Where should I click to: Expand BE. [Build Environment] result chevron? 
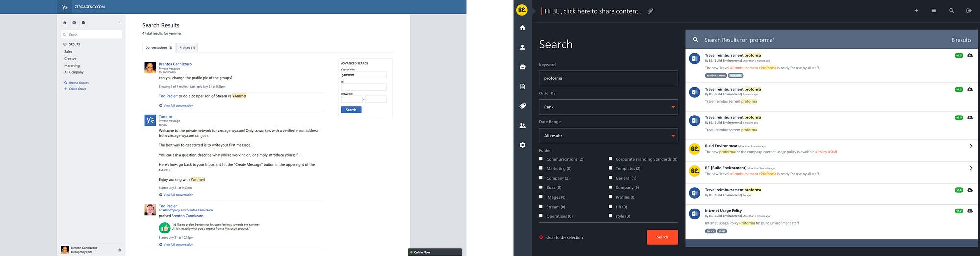pyautogui.click(x=971, y=168)
